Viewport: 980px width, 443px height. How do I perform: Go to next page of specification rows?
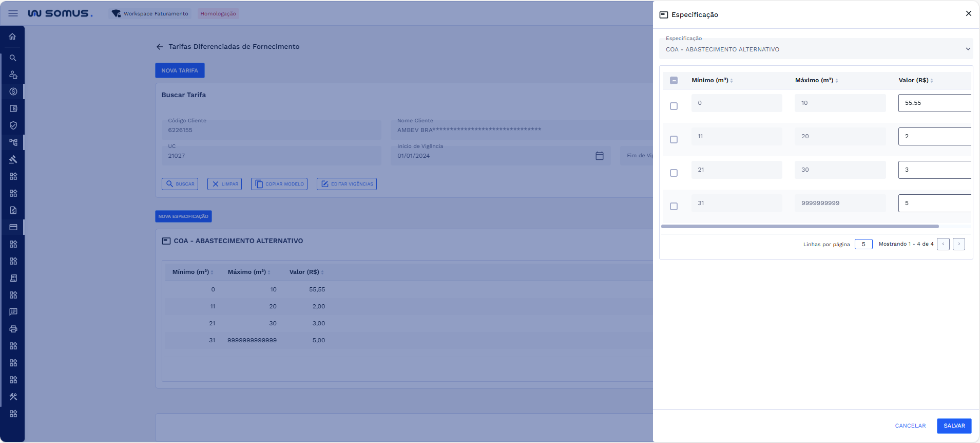pyautogui.click(x=958, y=244)
